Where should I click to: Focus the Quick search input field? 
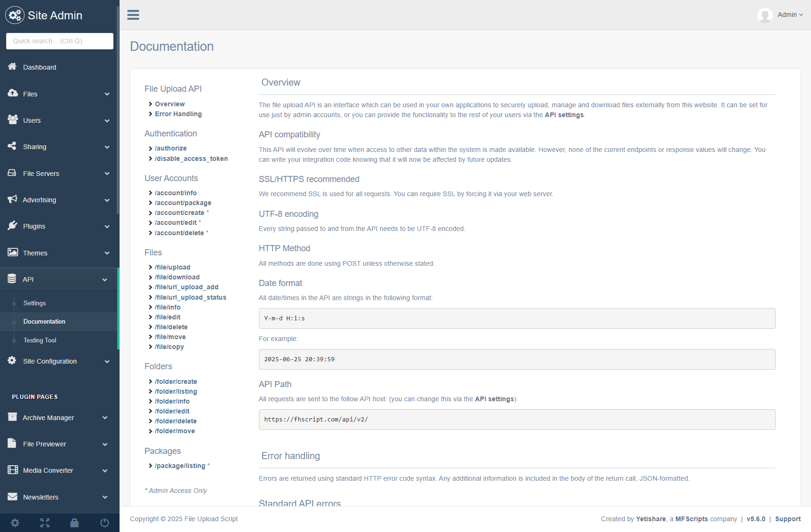coord(60,41)
